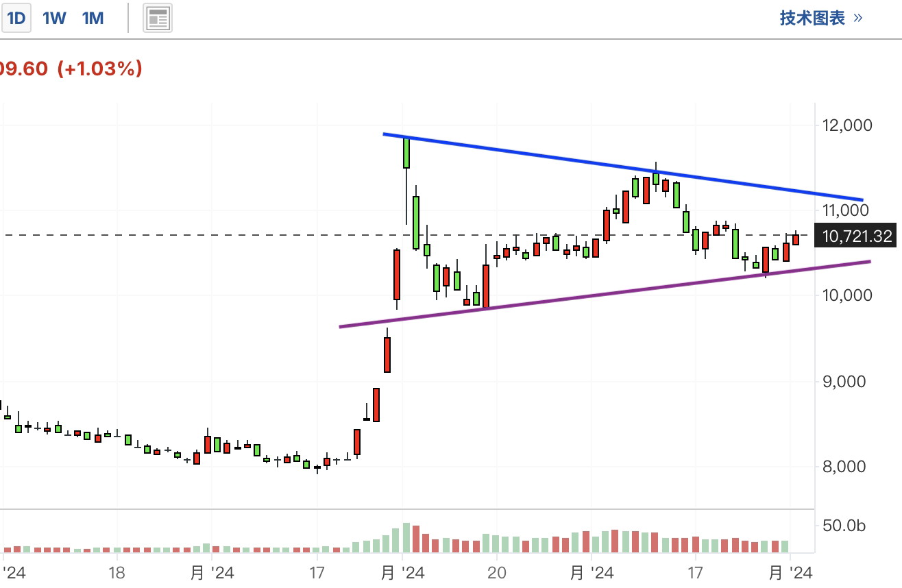Switch to the 1M timeframe
The width and height of the screenshot is (902, 588).
tap(93, 19)
